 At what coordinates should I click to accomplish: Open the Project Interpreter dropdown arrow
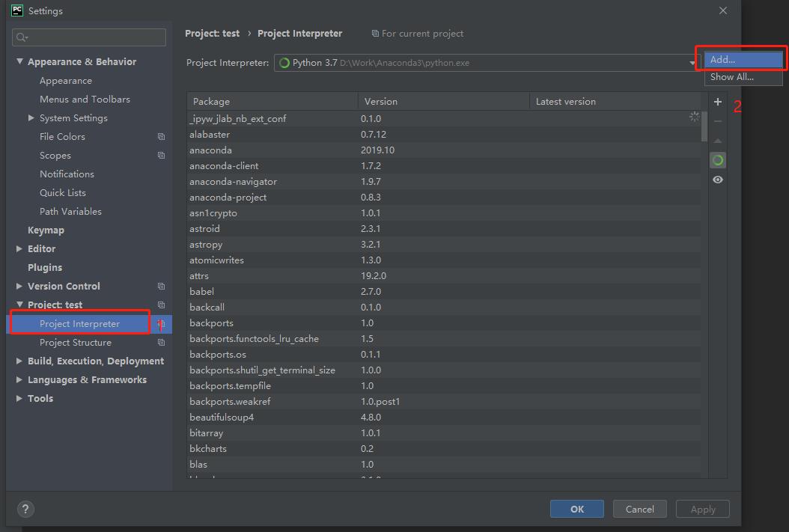[x=692, y=63]
